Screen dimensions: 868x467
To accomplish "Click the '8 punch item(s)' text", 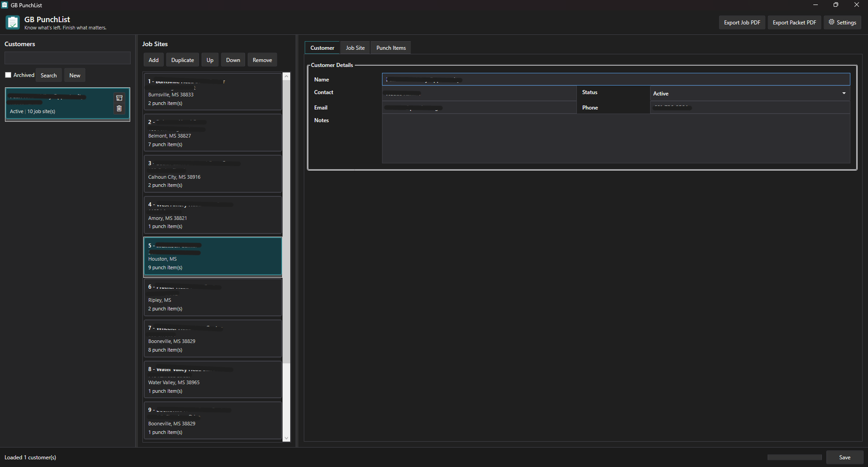I will pos(165,350).
